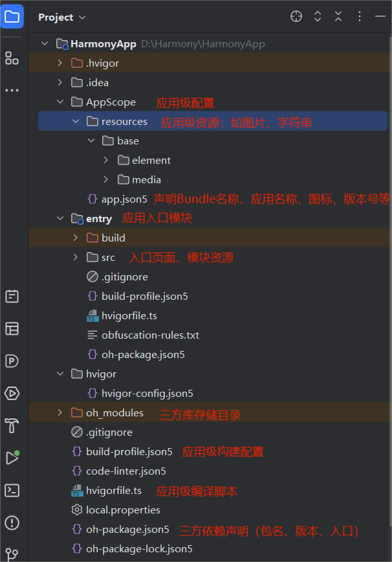Open the Profiler P icon in sidebar
392x562 pixels.
pos(12,361)
